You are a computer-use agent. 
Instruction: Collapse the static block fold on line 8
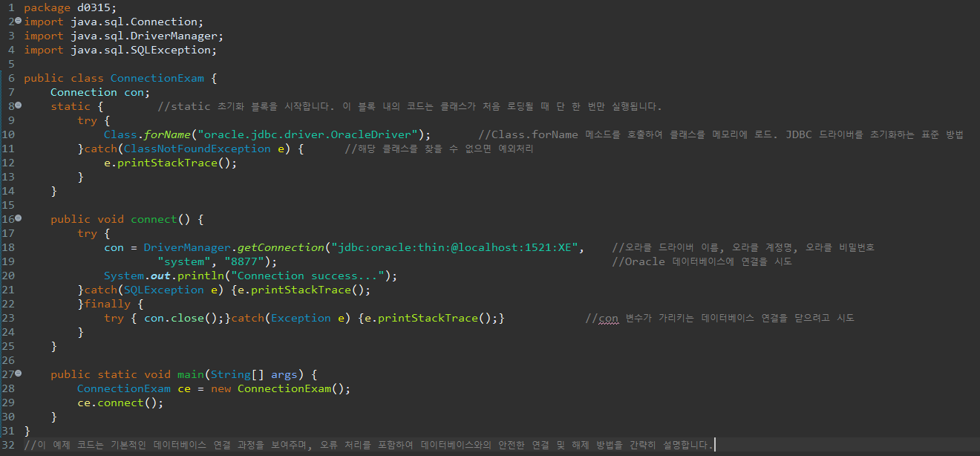pyautogui.click(x=18, y=106)
